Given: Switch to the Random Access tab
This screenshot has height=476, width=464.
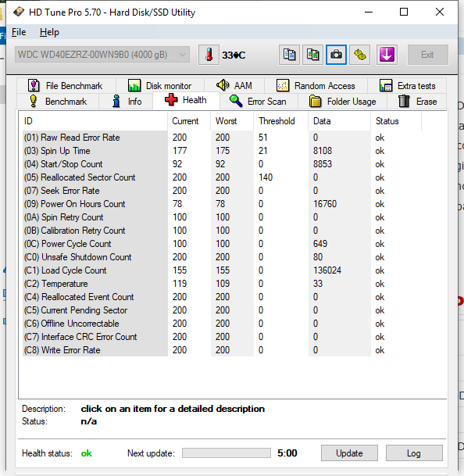Looking at the screenshot, I should [x=316, y=86].
